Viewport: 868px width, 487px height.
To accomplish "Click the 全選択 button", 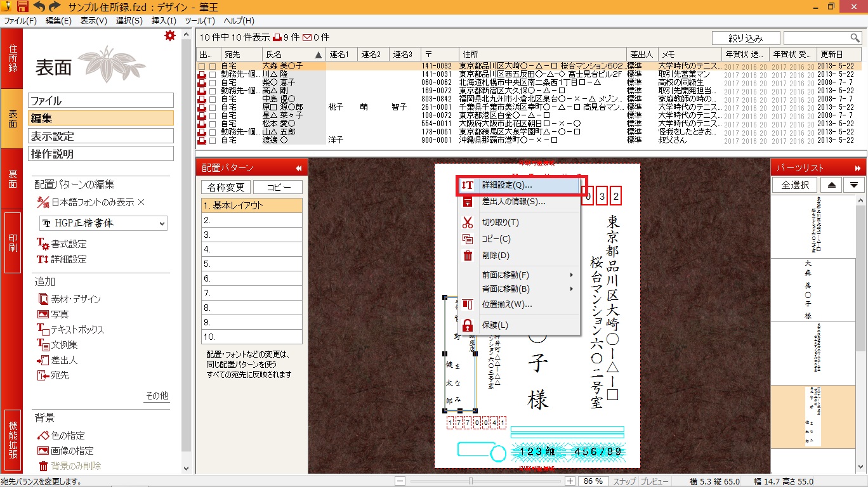I will pos(794,185).
